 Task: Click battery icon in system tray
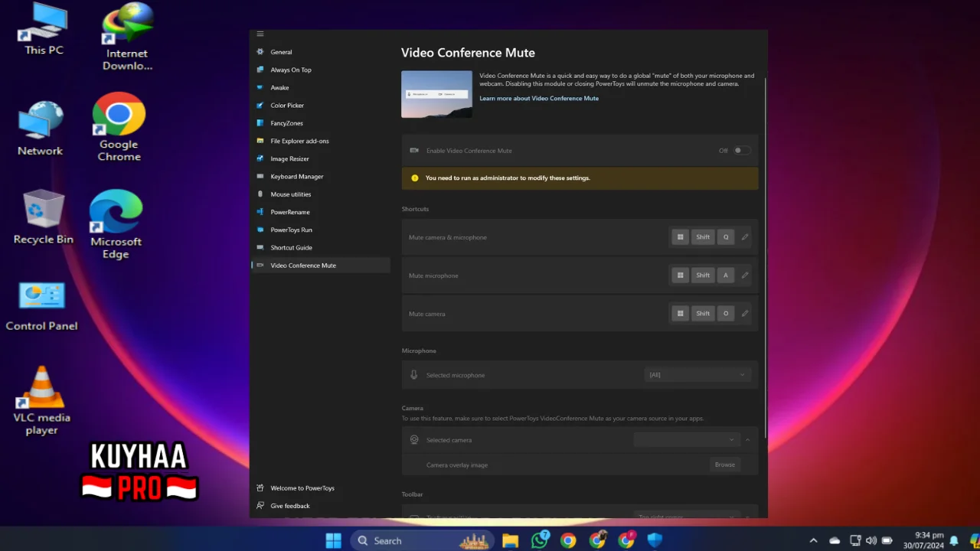887,540
